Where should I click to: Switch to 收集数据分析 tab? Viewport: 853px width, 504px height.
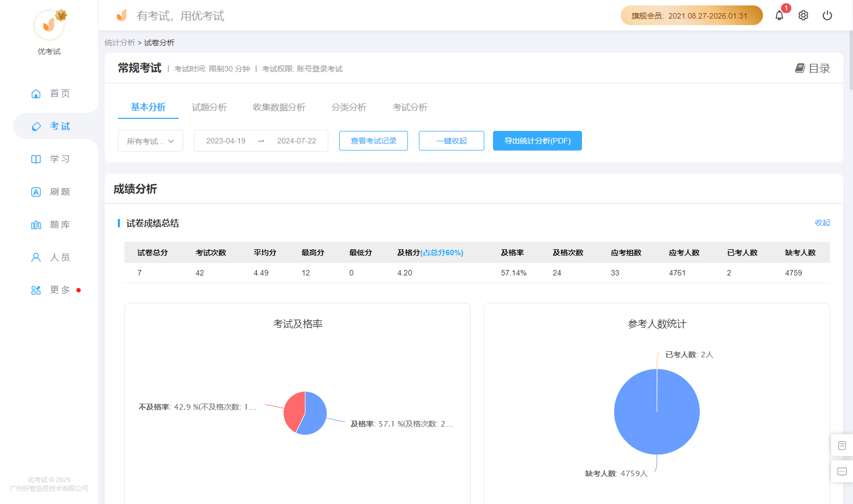279,107
